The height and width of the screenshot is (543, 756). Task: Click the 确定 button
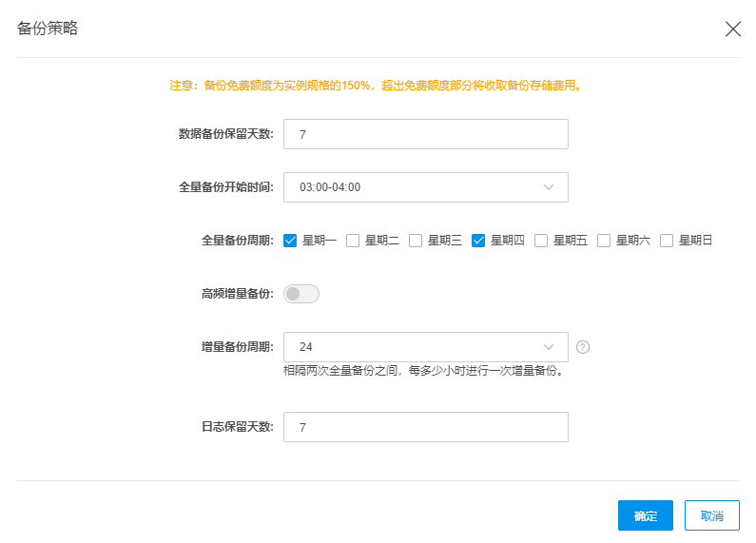pos(645,515)
